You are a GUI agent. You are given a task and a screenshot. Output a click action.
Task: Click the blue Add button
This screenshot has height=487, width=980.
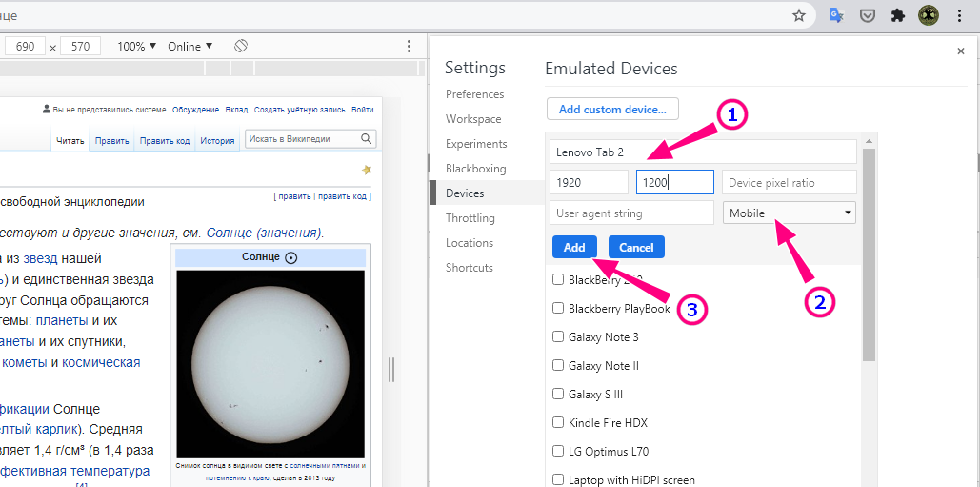(x=574, y=247)
